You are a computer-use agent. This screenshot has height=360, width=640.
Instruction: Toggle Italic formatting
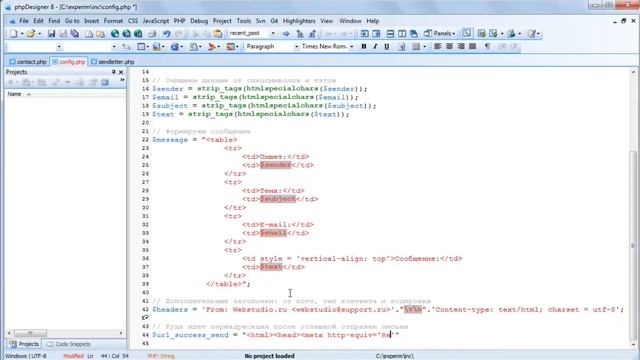pos(375,47)
